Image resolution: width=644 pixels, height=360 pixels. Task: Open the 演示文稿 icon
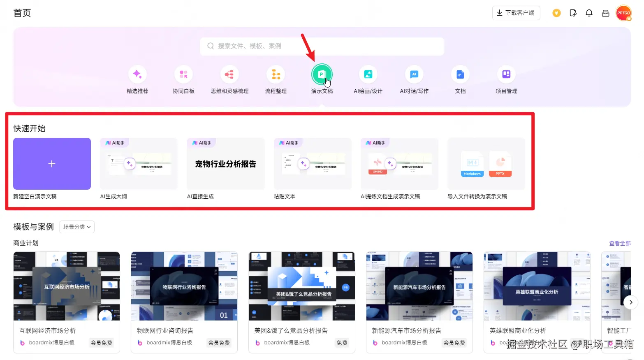(322, 74)
